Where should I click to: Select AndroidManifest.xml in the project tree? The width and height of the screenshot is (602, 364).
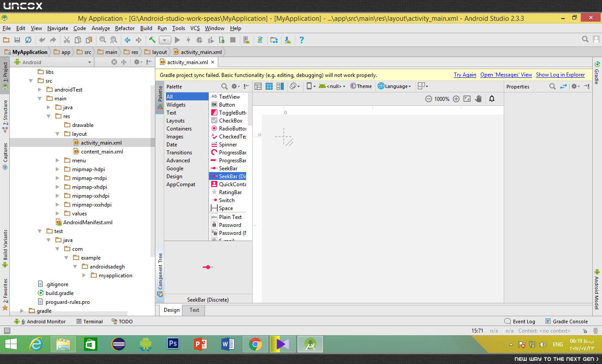tap(88, 222)
